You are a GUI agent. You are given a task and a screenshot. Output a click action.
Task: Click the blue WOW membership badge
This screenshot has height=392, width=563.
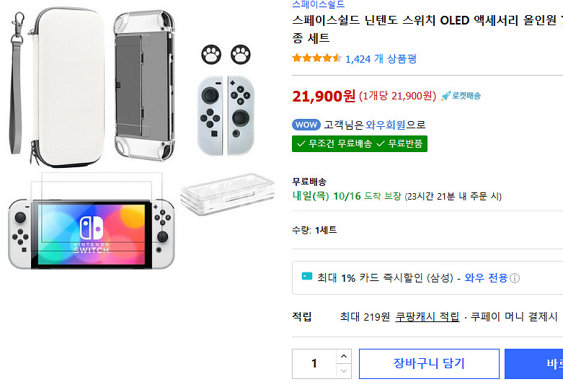pyautogui.click(x=306, y=125)
